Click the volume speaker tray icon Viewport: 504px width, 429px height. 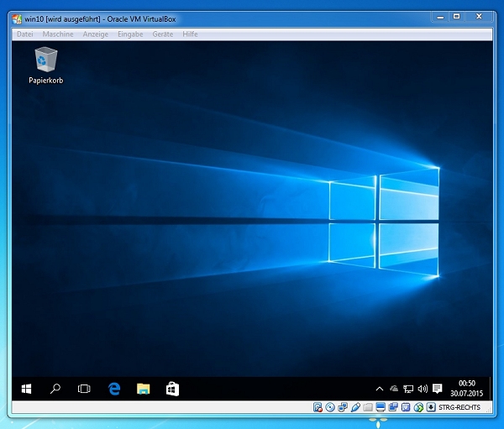pyautogui.click(x=423, y=390)
